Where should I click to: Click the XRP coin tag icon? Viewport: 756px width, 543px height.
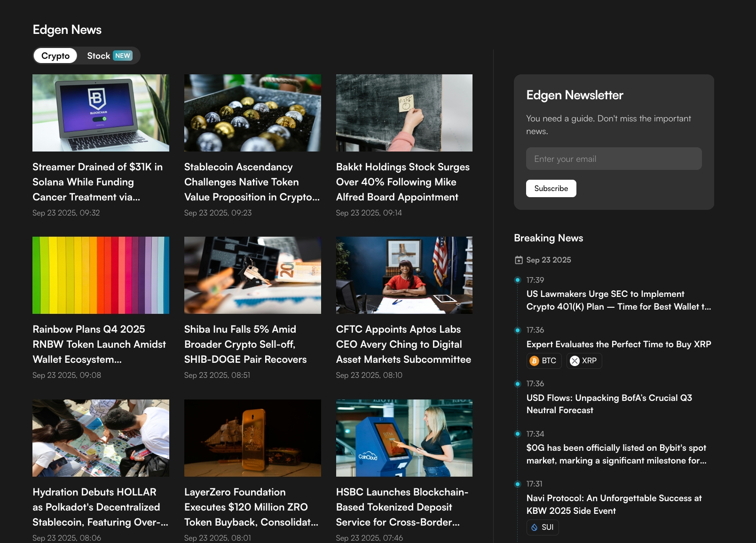(x=575, y=361)
